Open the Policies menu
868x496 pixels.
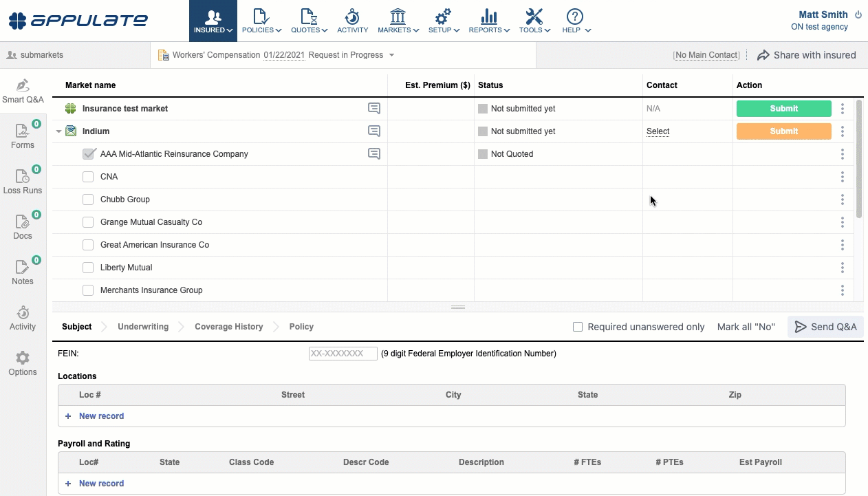pos(261,21)
